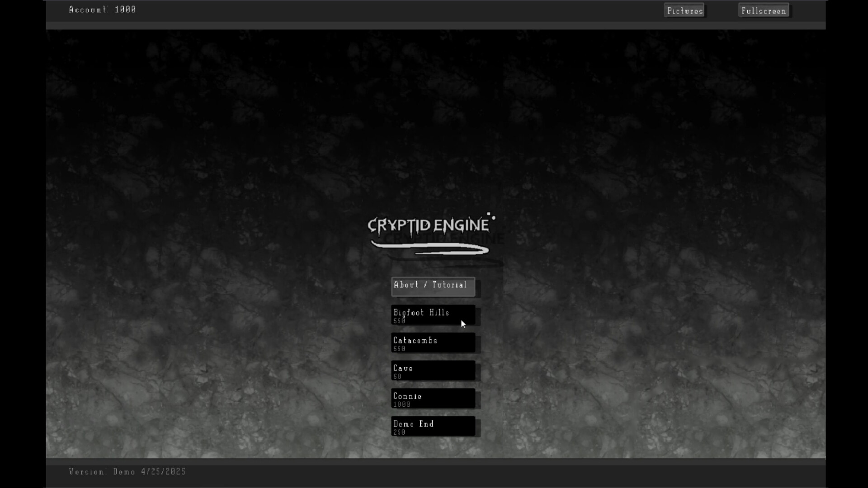Select the Catacombs price of 550
The image size is (868, 488).
coord(400,349)
